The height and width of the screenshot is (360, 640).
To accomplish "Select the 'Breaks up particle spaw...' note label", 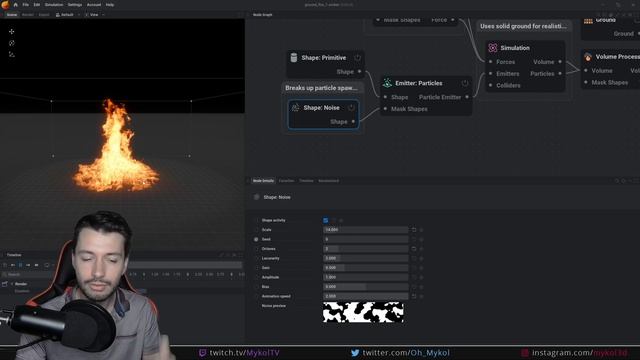I will coord(322,88).
